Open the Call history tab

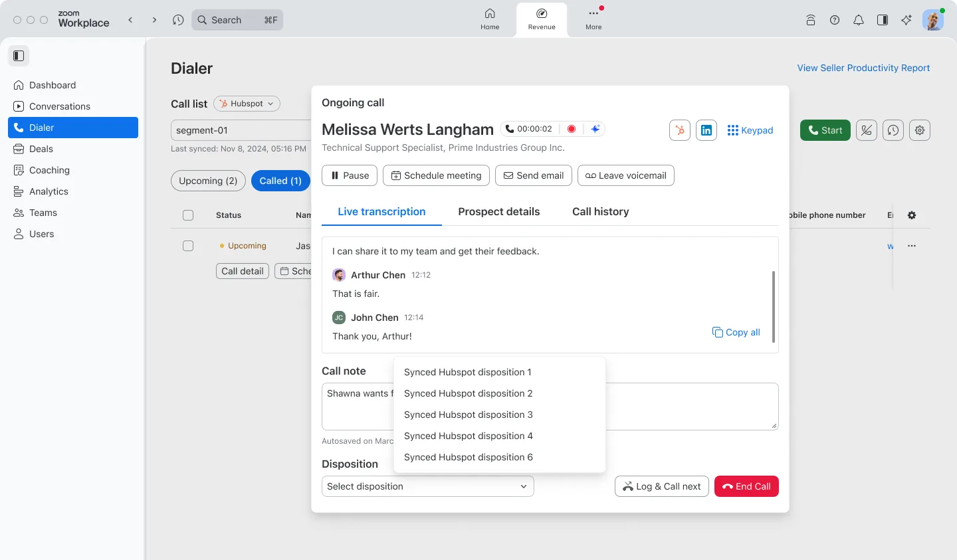[600, 211]
